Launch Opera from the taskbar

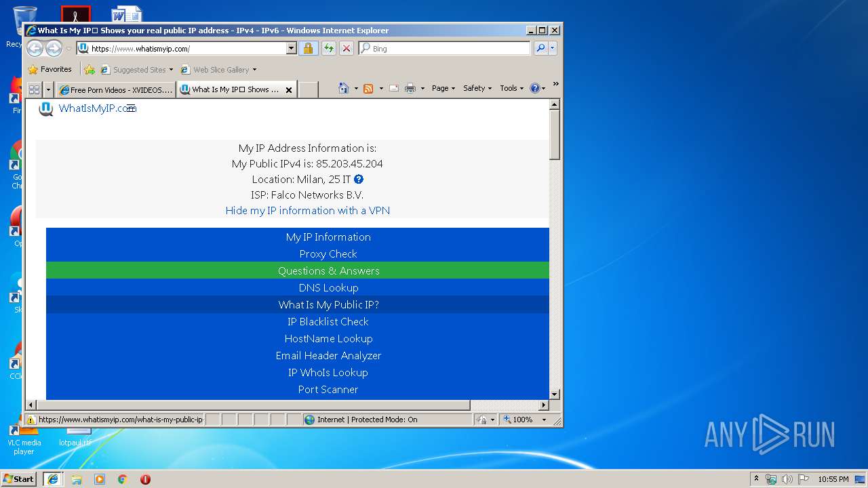pyautogui.click(x=145, y=479)
